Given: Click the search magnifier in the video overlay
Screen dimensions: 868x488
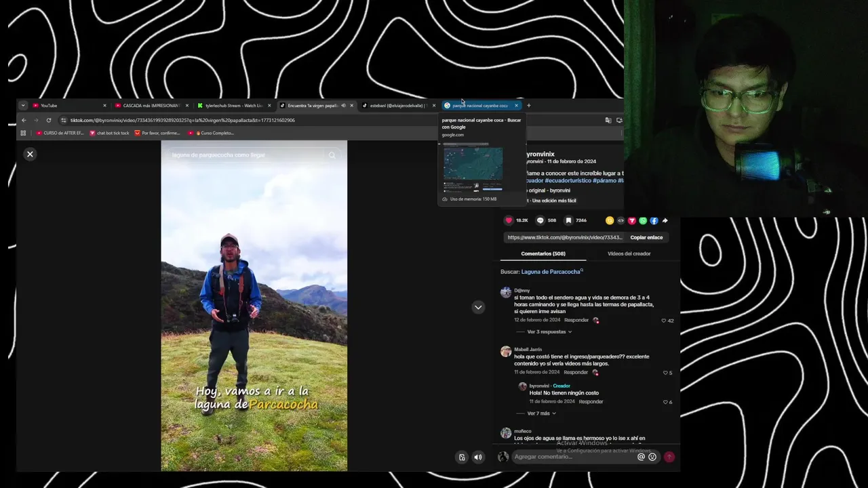Looking at the screenshot, I should click(x=332, y=155).
